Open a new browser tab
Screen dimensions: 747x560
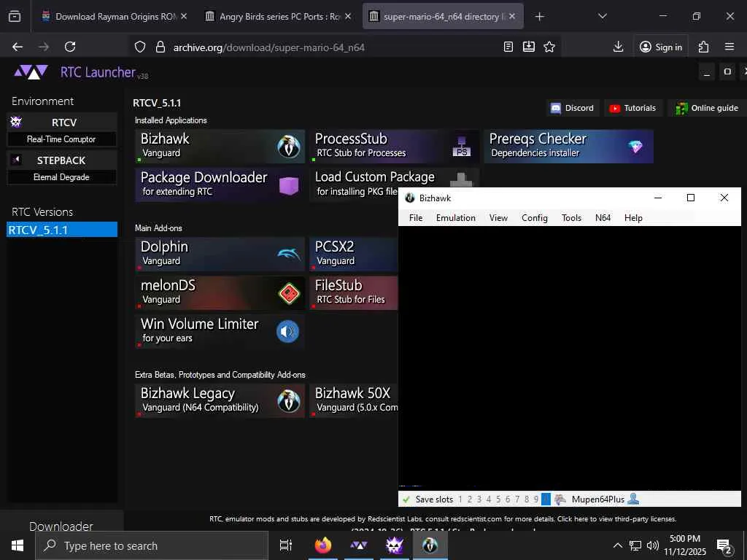[539, 17]
